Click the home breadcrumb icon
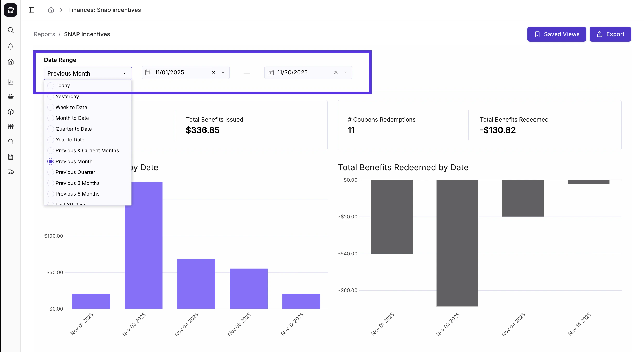This screenshot has width=644, height=352. tap(51, 10)
